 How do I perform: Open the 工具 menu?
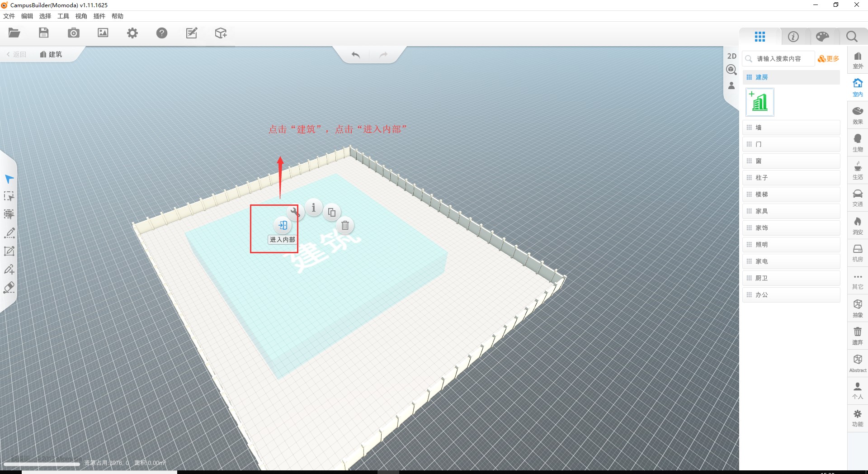point(63,16)
